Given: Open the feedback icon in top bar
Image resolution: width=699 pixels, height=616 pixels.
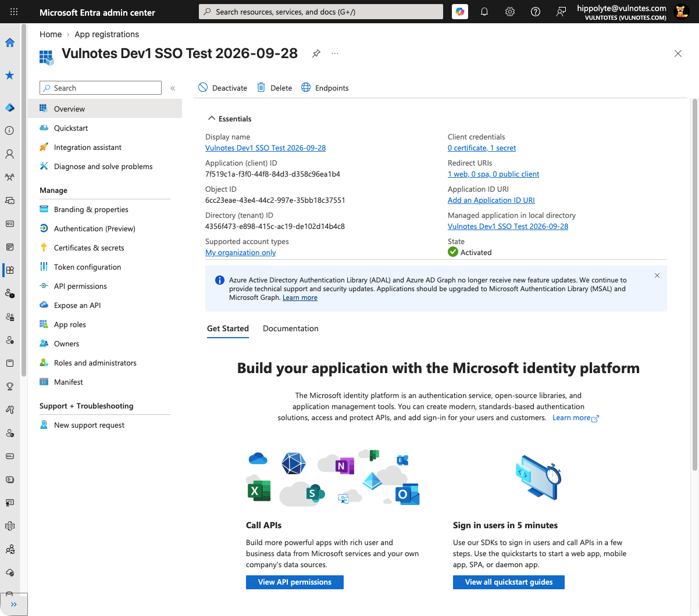Looking at the screenshot, I should pyautogui.click(x=561, y=12).
